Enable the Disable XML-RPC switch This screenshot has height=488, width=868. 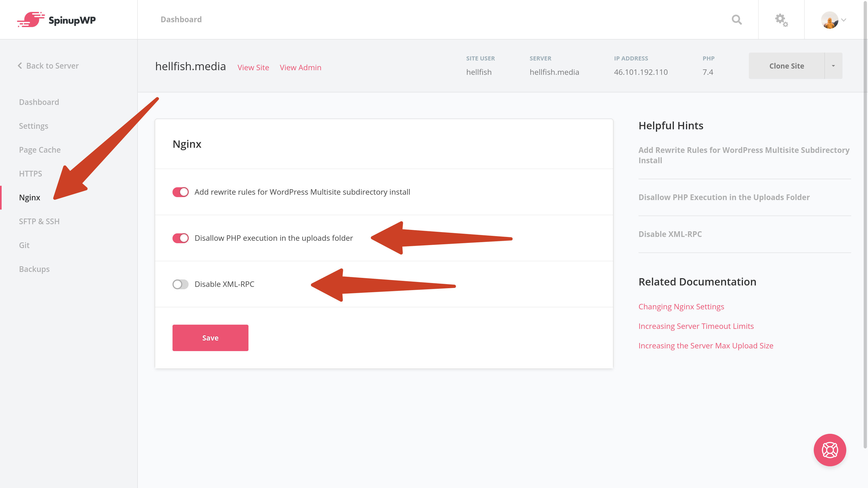pyautogui.click(x=180, y=284)
